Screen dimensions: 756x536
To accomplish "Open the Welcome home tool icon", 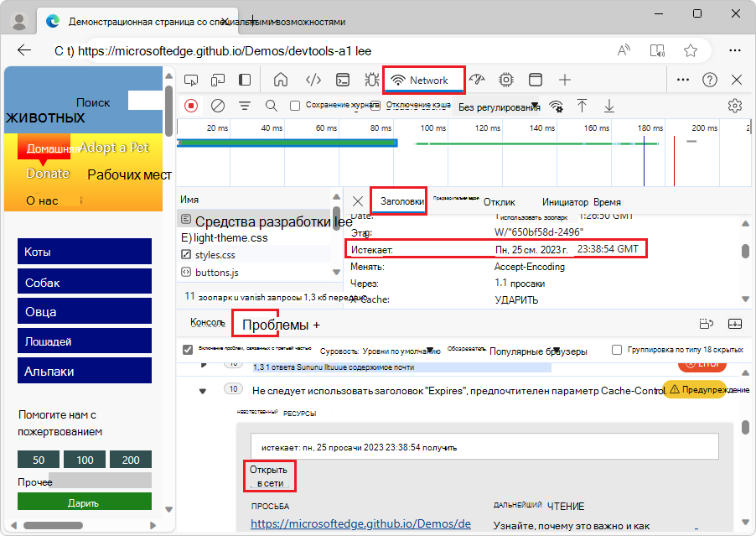I will click(x=281, y=80).
